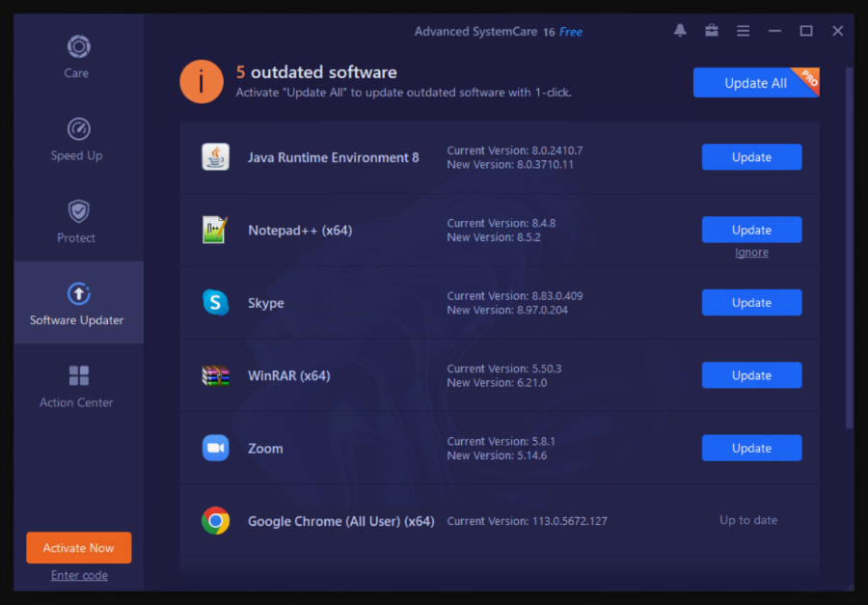Ignore the Notepad++ update
This screenshot has width=868, height=605.
pos(751,253)
